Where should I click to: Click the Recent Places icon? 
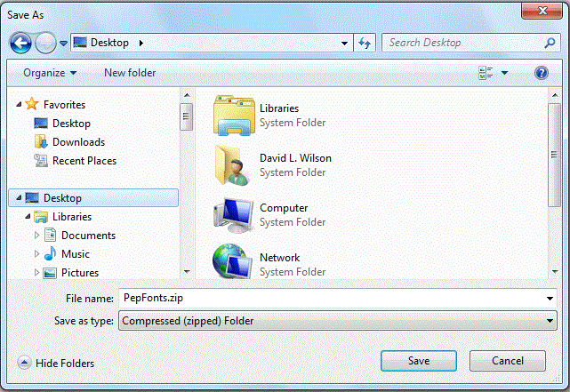41,160
